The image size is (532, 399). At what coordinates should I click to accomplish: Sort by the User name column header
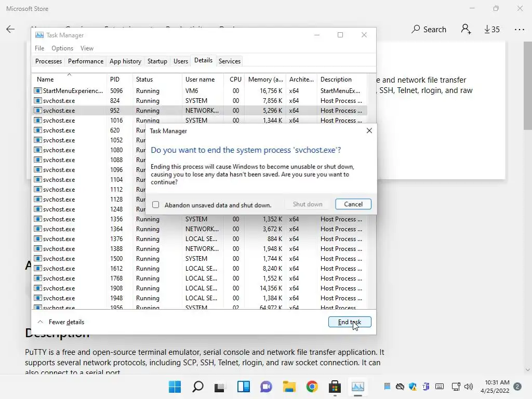(203, 79)
